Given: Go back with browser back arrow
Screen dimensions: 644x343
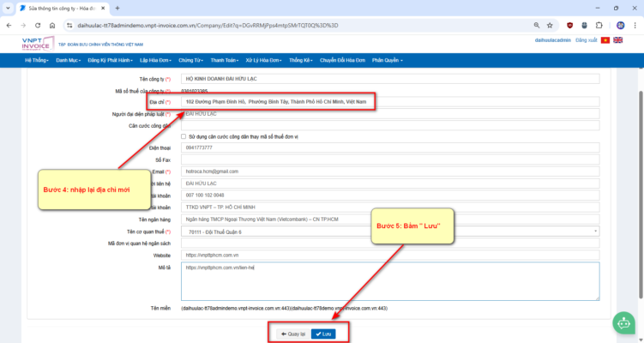Looking at the screenshot, I should pos(9,26).
